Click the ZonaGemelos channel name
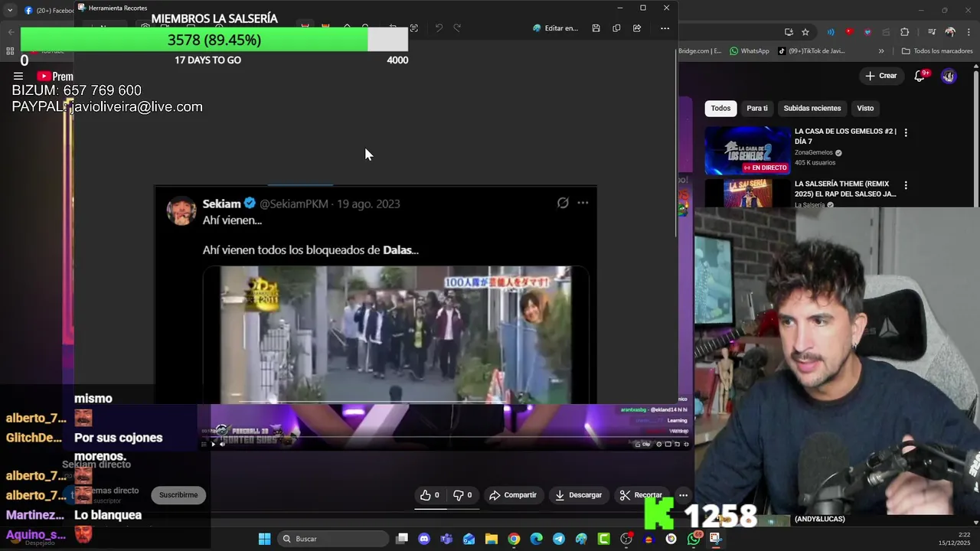 pyautogui.click(x=814, y=152)
